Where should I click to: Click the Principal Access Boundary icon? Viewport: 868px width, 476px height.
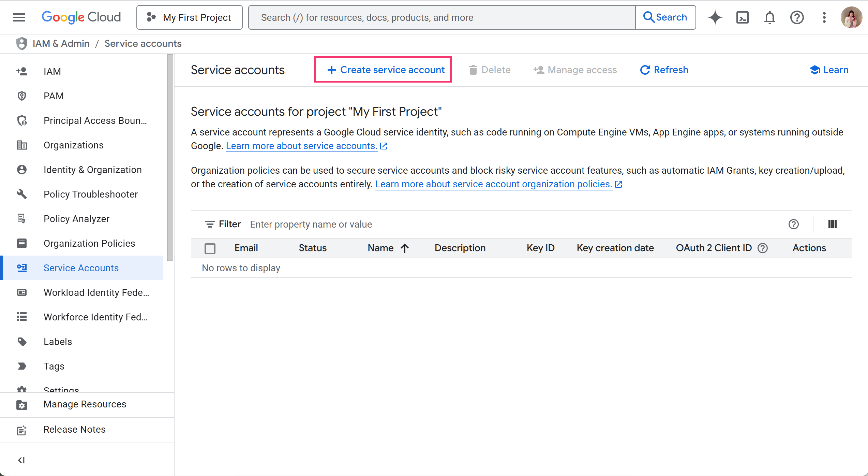pyautogui.click(x=22, y=120)
